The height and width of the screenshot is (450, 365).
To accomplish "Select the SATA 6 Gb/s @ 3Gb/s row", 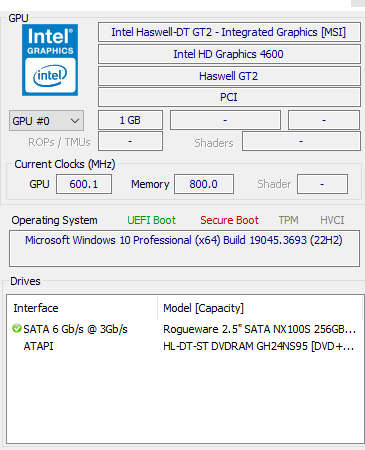I will tap(185, 329).
